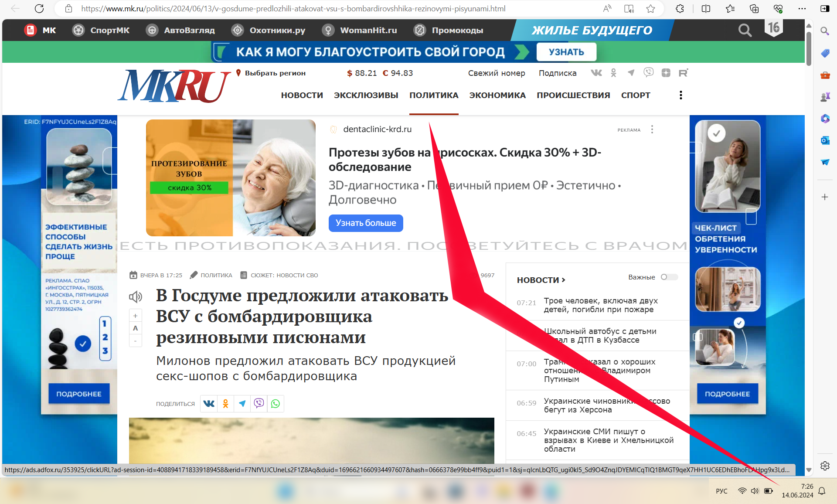Open the Browser essentials heart icon
The image size is (837, 504).
[x=778, y=8]
